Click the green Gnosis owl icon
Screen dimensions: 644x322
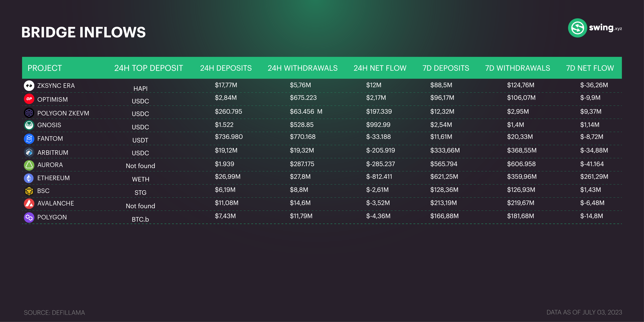(29, 125)
